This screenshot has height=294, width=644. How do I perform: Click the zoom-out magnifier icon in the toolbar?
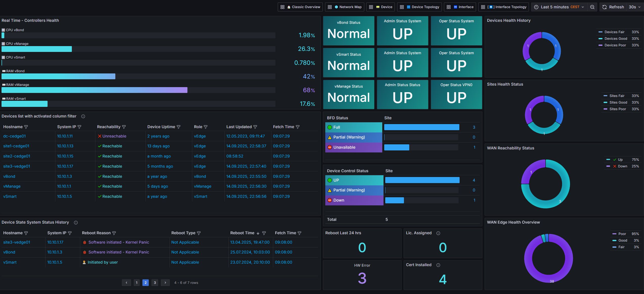click(592, 7)
